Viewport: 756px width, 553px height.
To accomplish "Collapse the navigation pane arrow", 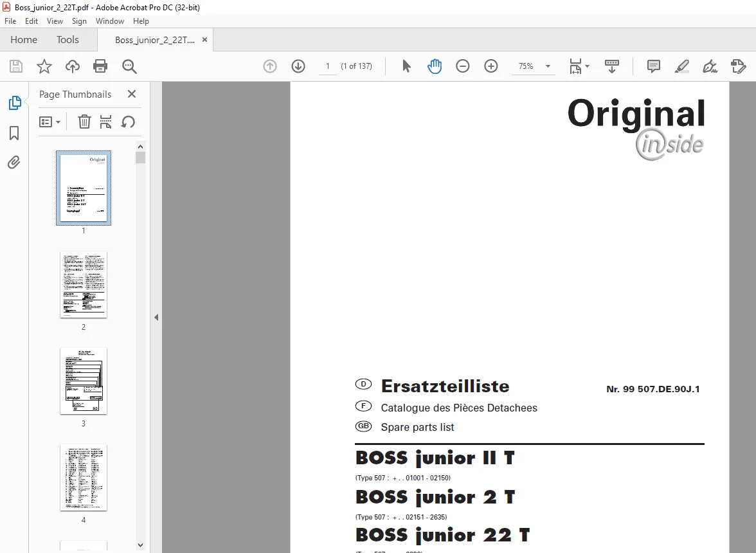I will 156,317.
